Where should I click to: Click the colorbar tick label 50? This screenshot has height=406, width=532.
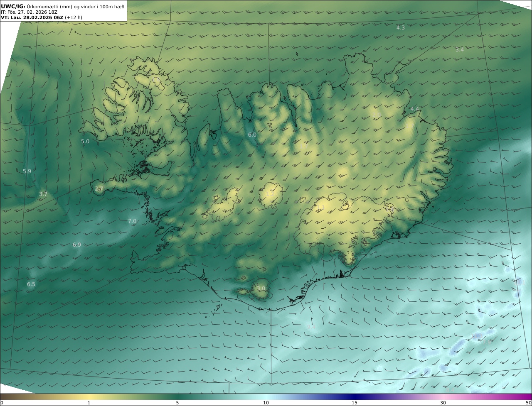pos(529,403)
